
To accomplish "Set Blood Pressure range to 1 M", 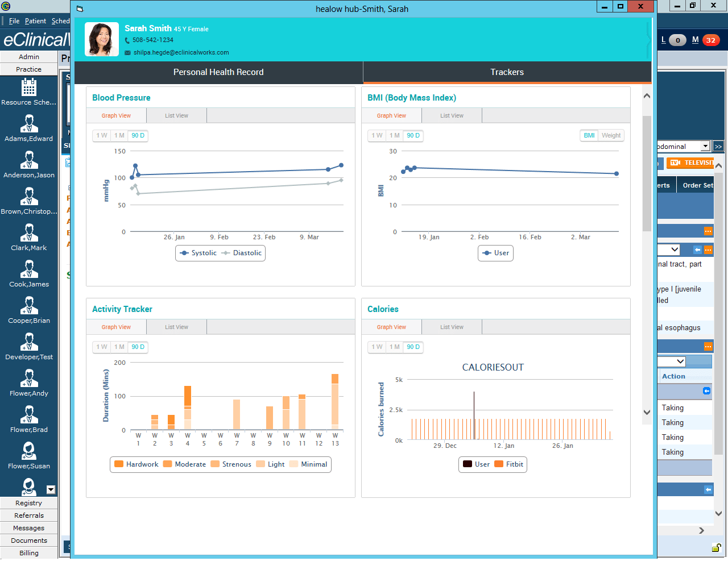I will point(119,135).
